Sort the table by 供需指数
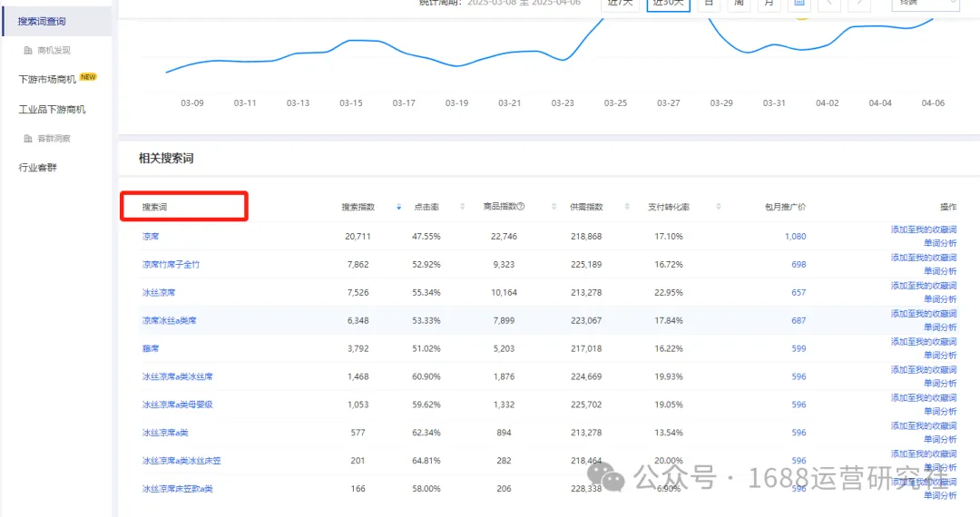Viewport: 980px width, 517px height. click(627, 207)
